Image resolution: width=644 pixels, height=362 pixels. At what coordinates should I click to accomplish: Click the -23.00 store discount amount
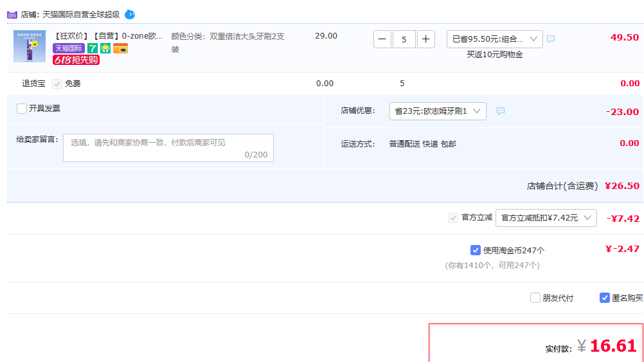point(622,112)
